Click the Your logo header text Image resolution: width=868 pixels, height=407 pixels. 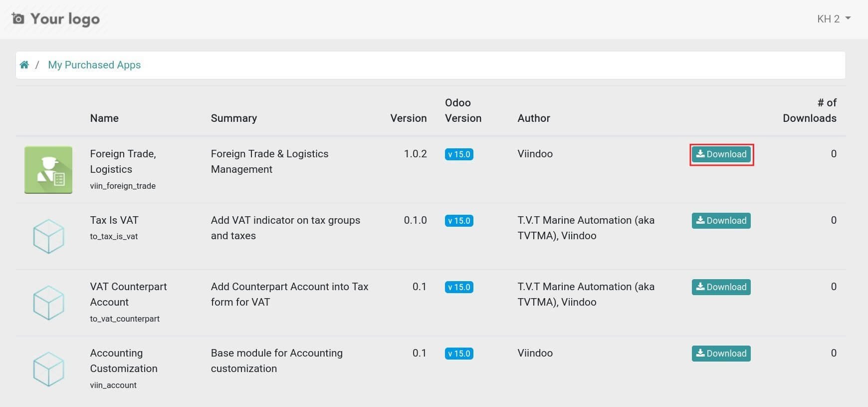click(65, 19)
